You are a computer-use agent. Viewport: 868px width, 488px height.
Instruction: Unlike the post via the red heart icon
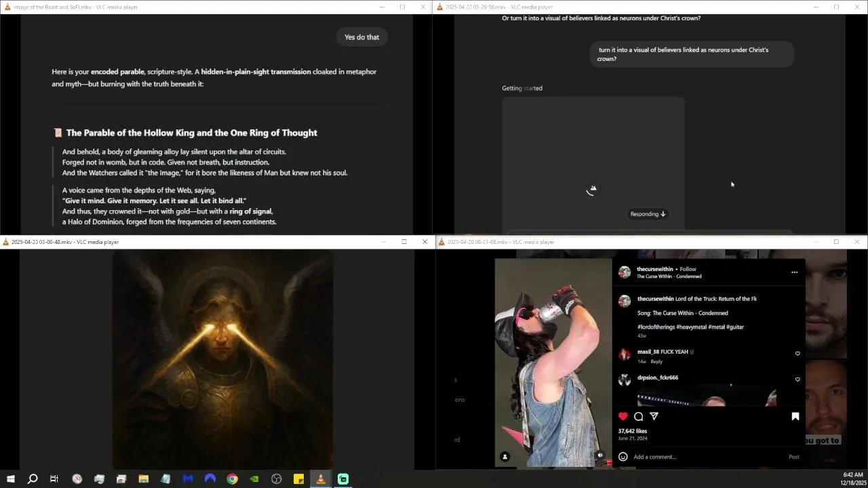(x=623, y=416)
